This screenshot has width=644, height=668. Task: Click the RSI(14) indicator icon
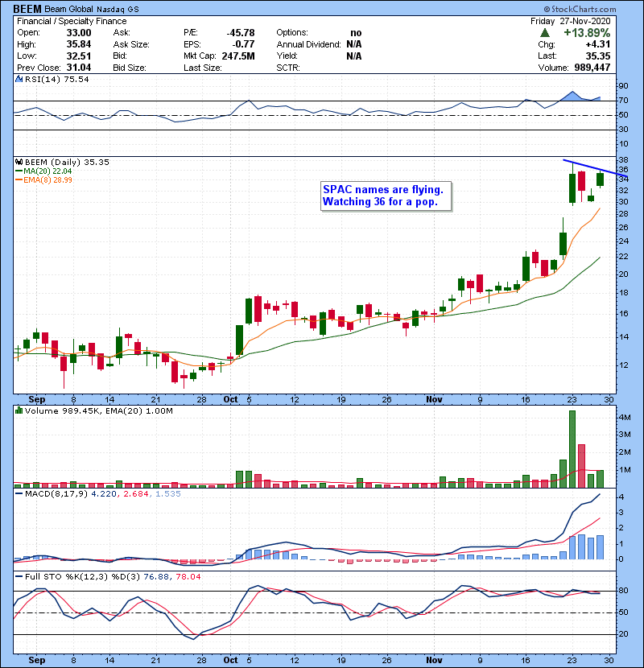coord(19,79)
